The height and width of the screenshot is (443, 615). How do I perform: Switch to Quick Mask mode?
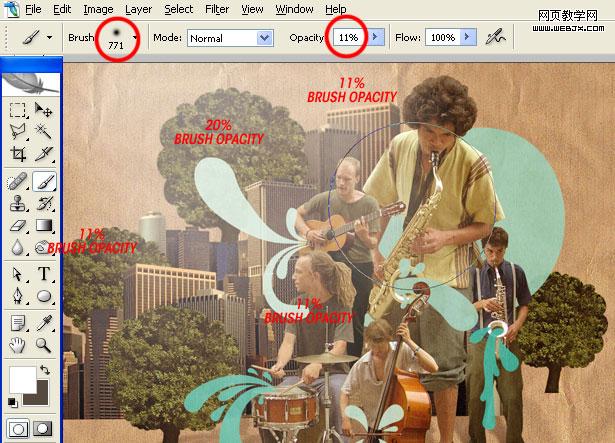pos(43,428)
